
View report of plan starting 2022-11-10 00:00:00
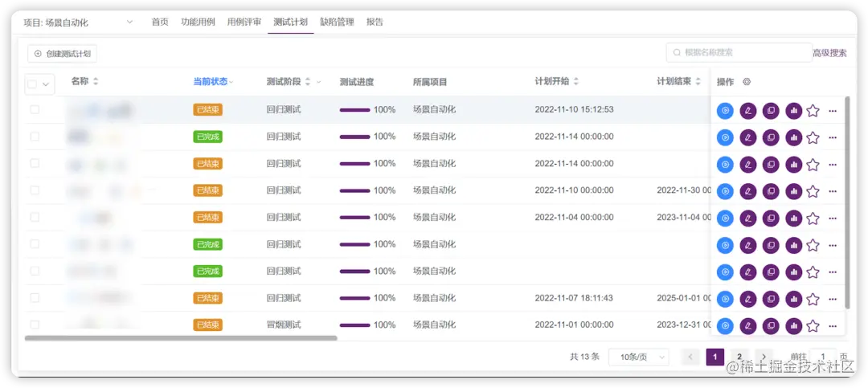coord(794,191)
